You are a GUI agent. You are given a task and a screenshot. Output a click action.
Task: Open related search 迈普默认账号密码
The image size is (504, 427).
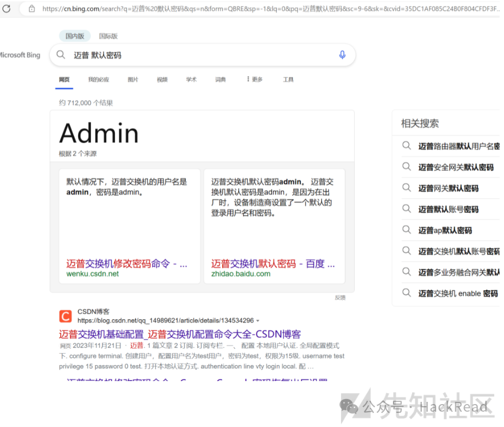(448, 209)
